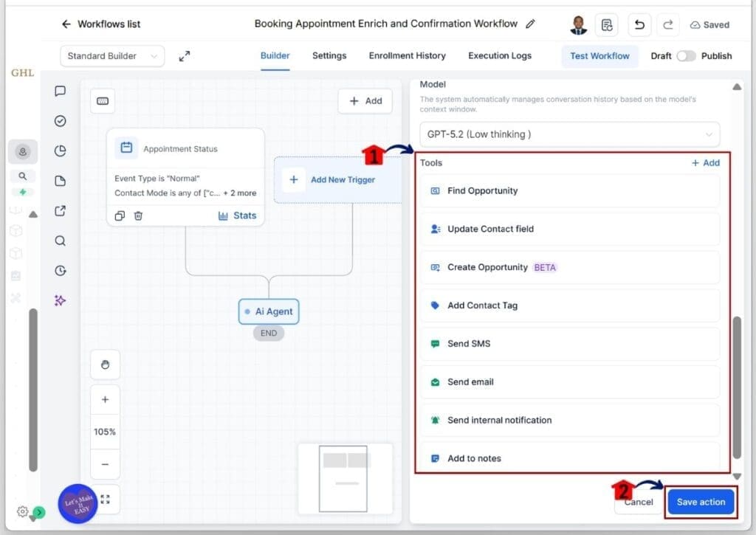Open the pie chart sidebar icon
The height and width of the screenshot is (535, 756).
pyautogui.click(x=61, y=151)
